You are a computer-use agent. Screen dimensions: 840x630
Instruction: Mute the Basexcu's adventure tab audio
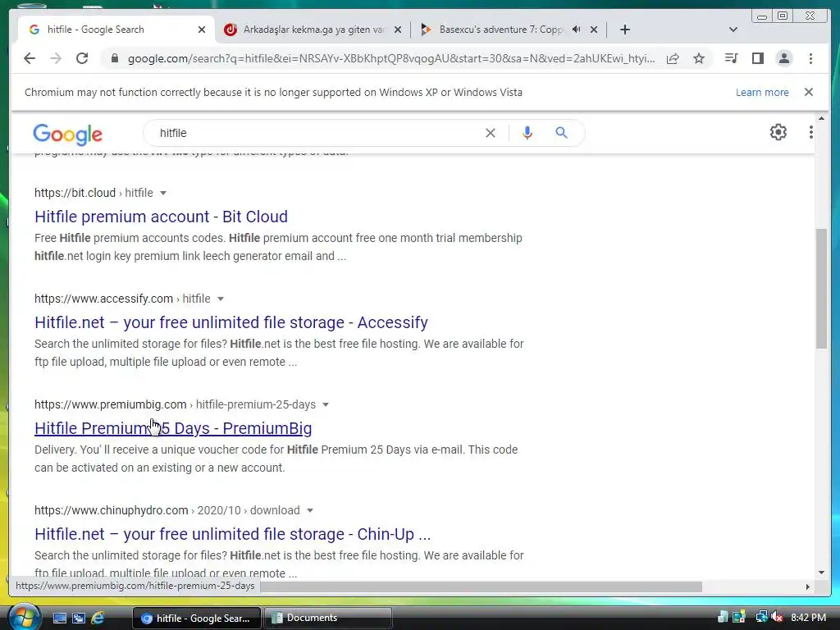(x=577, y=30)
